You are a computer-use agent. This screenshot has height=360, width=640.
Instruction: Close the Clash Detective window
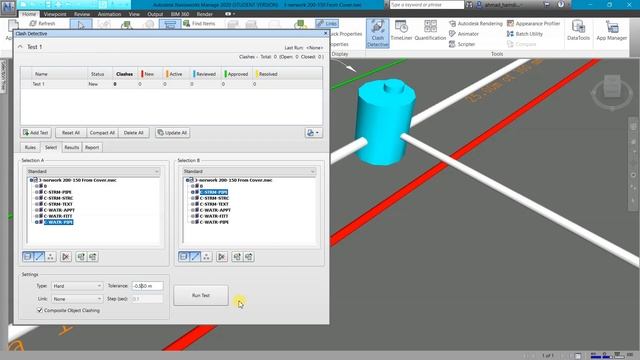click(x=325, y=33)
